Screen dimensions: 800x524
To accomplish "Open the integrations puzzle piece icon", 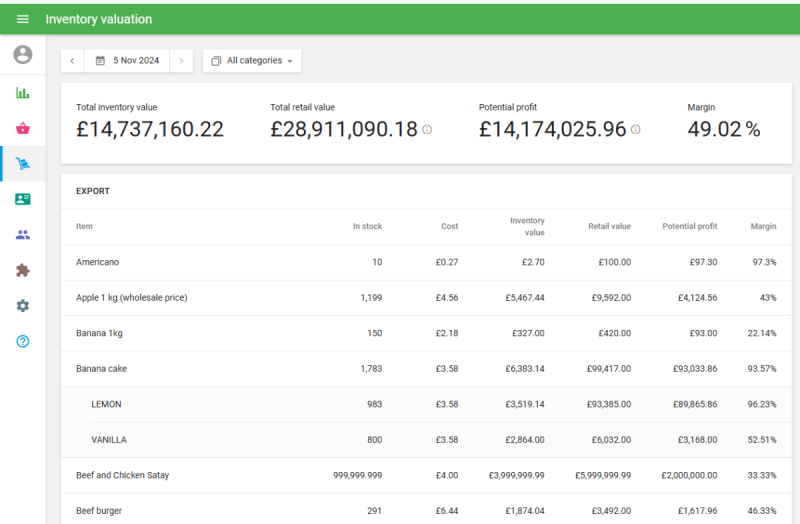I will click(x=22, y=270).
